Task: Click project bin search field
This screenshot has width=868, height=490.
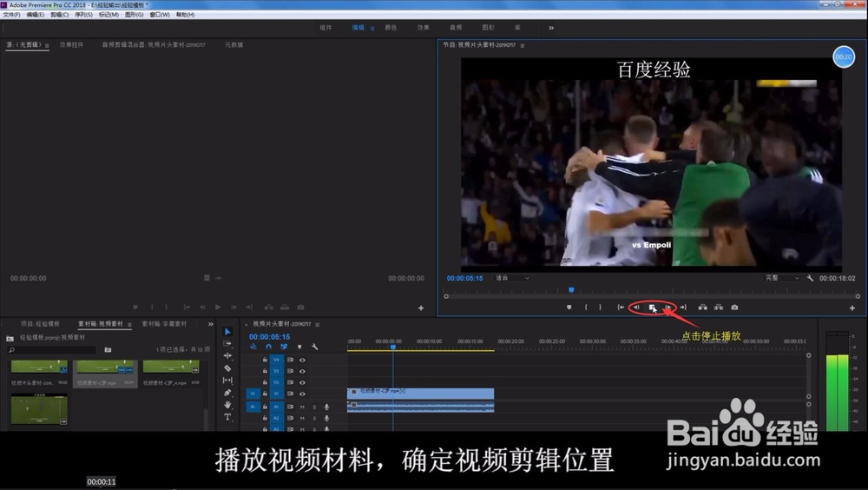Action: (51, 350)
